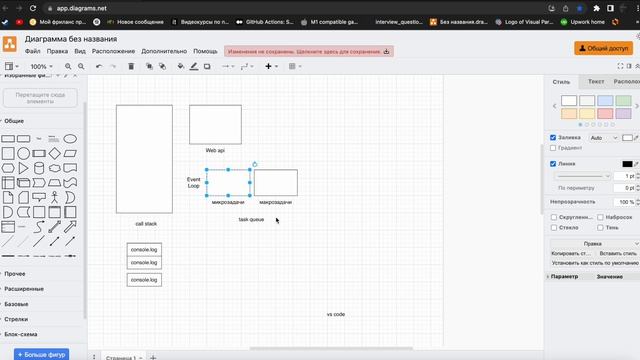Image resolution: width=640 pixels, height=360 pixels.
Task: Select the cloud shape
Action: click(54, 168)
